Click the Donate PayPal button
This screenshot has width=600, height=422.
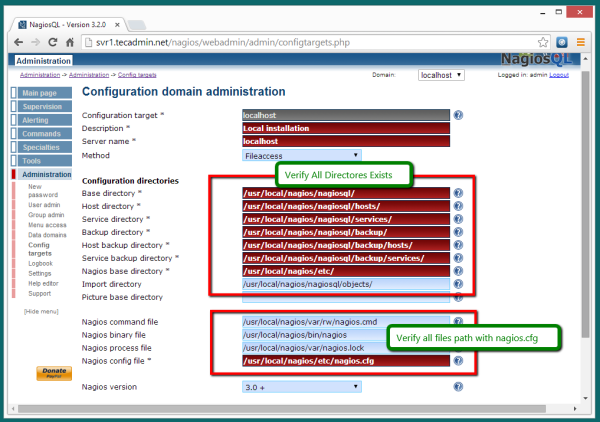[53, 372]
